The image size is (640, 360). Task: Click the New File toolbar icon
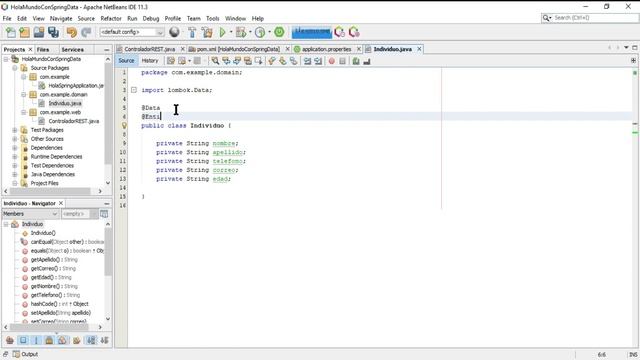pyautogui.click(x=11, y=32)
